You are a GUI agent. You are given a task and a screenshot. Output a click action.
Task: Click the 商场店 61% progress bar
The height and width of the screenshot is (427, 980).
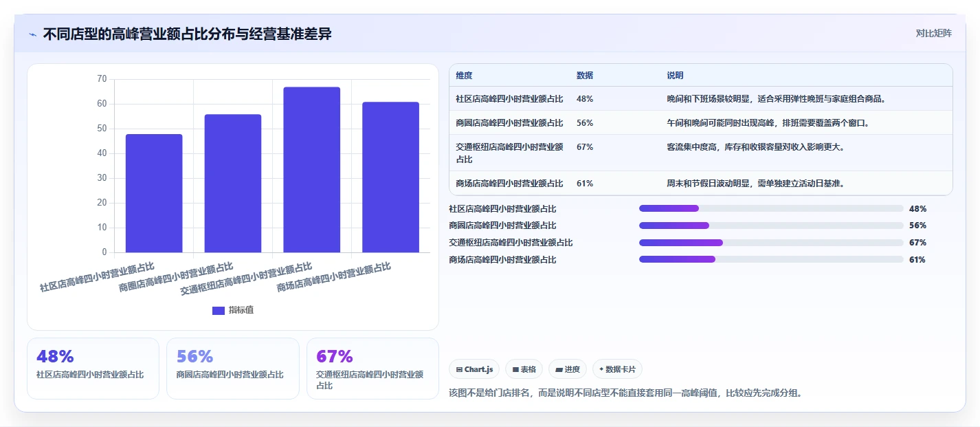coord(771,259)
